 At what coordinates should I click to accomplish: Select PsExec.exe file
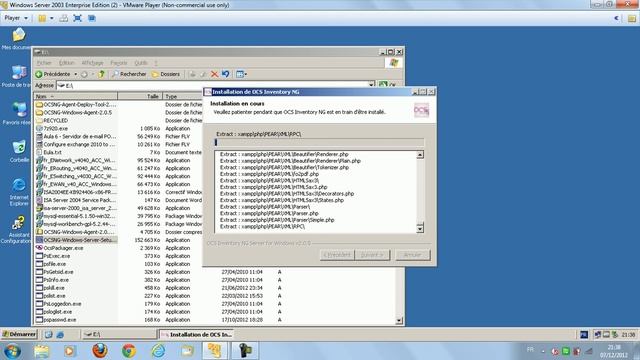(x=53, y=256)
